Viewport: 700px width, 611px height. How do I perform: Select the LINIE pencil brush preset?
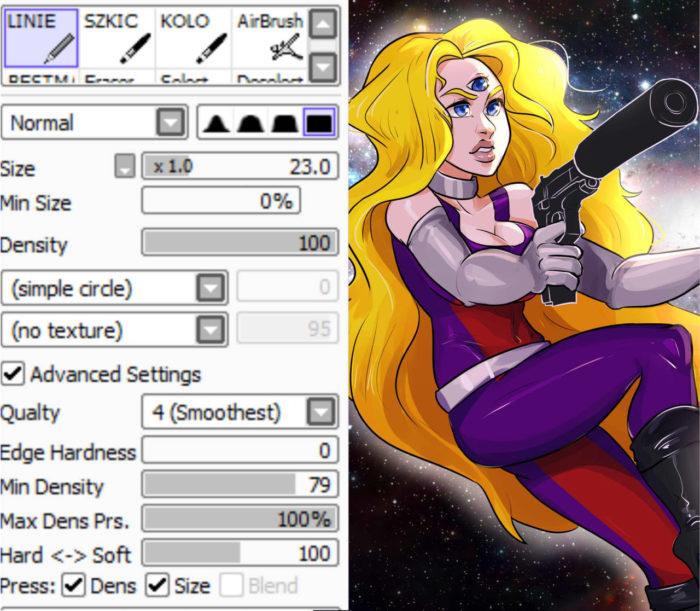41,38
